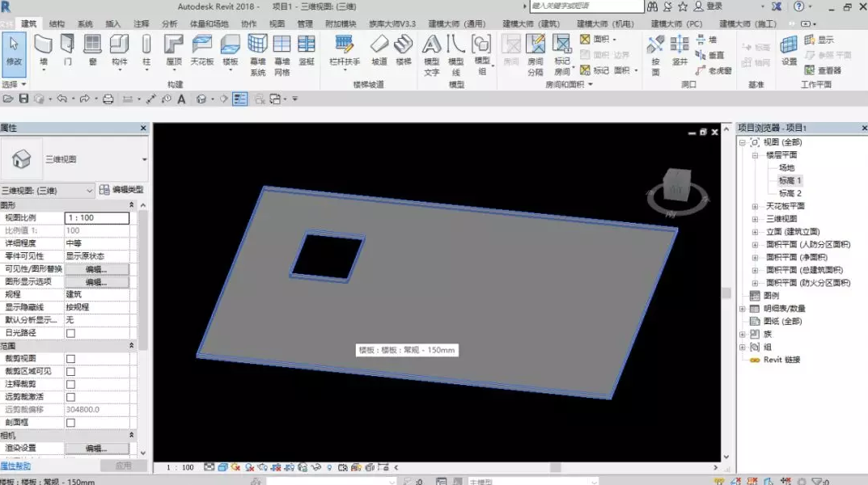
Task: Select the Mullion (竖梃) tool
Action: pyautogui.click(x=306, y=51)
